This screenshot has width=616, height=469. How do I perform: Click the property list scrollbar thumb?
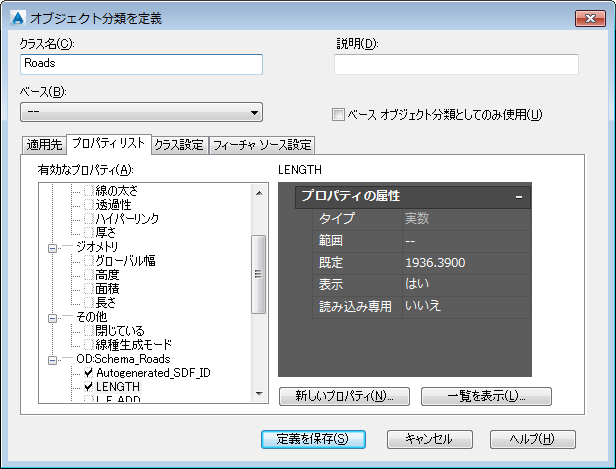[258, 274]
